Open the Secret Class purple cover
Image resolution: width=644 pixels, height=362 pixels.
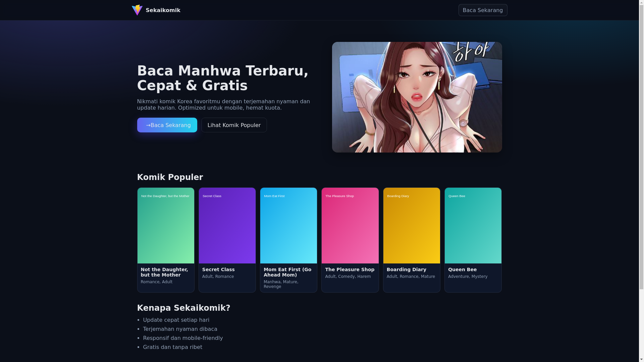pyautogui.click(x=227, y=226)
